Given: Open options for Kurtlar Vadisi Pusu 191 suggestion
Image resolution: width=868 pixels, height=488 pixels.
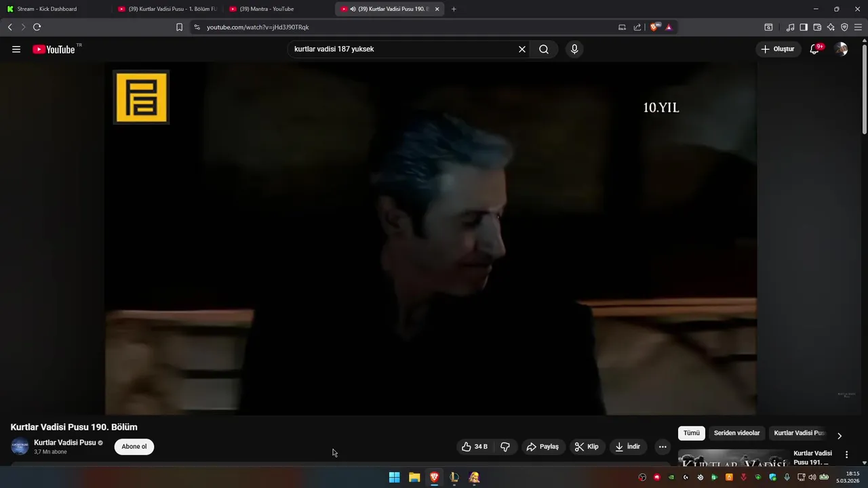Looking at the screenshot, I should [x=846, y=455].
